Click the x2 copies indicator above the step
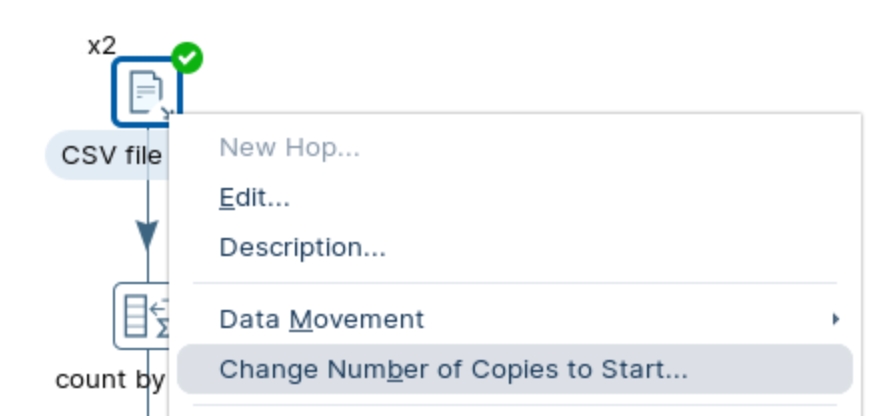This screenshot has width=895, height=416. [x=102, y=45]
